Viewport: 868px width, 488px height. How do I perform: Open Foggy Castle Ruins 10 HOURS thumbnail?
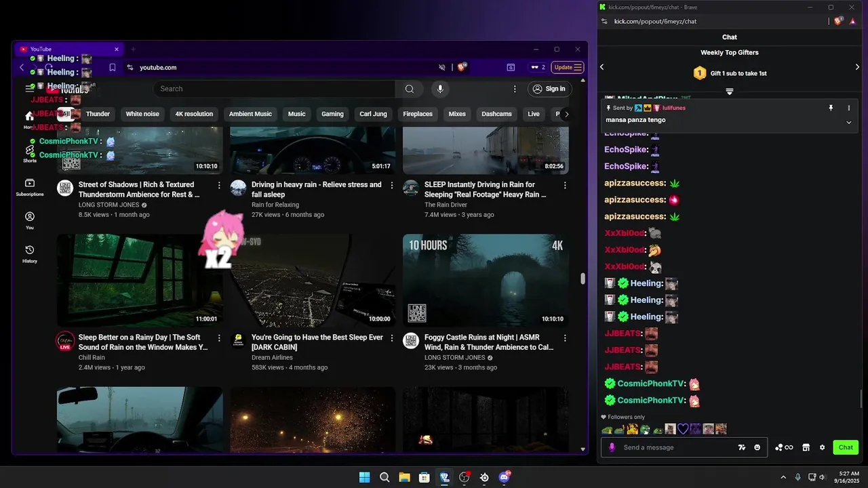coord(486,281)
